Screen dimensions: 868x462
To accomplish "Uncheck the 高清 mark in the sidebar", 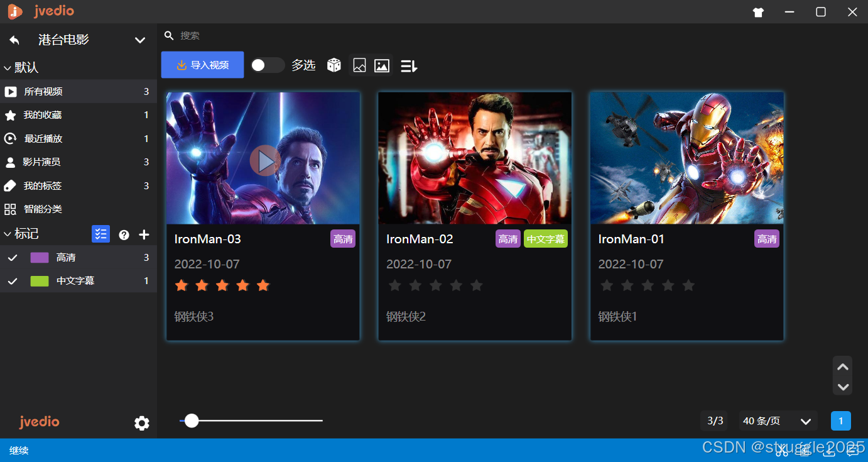I will 12,258.
